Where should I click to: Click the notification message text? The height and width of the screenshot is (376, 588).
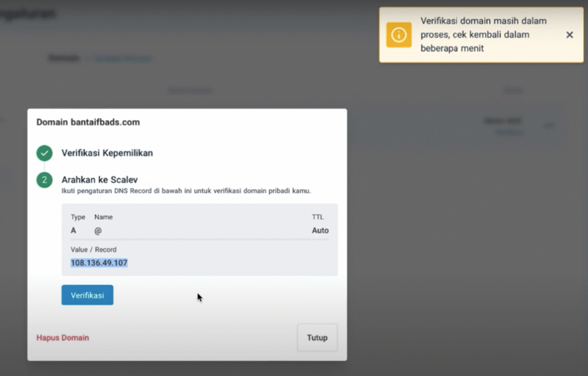tap(483, 34)
